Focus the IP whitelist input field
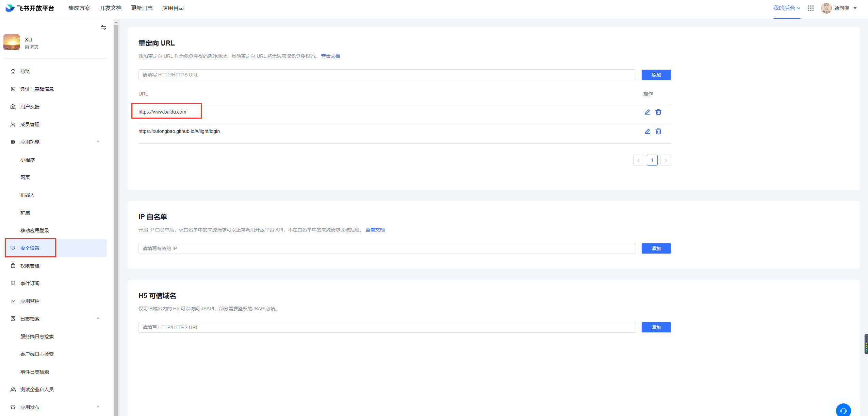 tap(387, 248)
